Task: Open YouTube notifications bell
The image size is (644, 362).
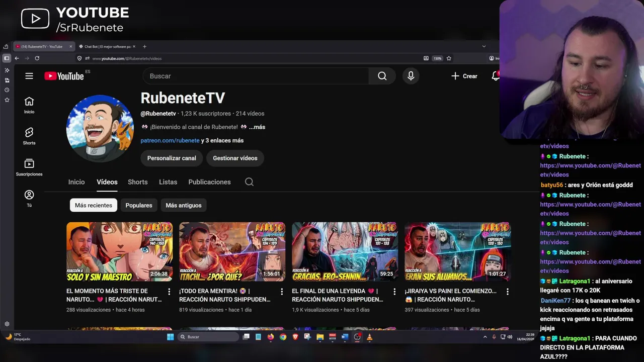Action: coord(496,76)
